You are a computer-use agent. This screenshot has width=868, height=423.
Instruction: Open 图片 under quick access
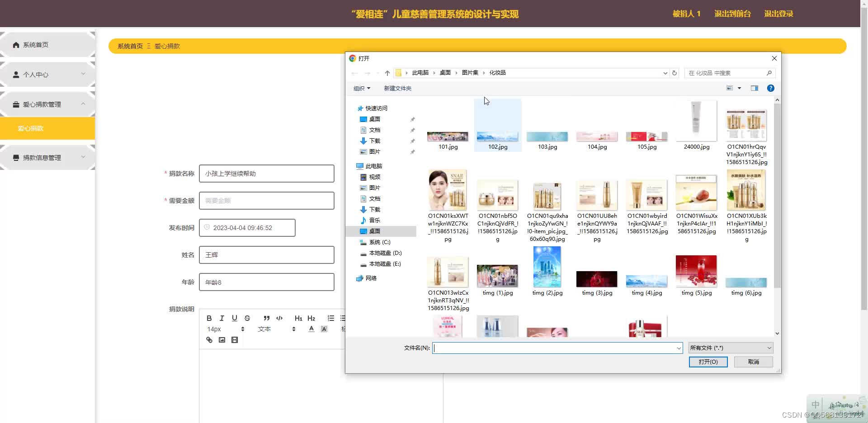(374, 152)
